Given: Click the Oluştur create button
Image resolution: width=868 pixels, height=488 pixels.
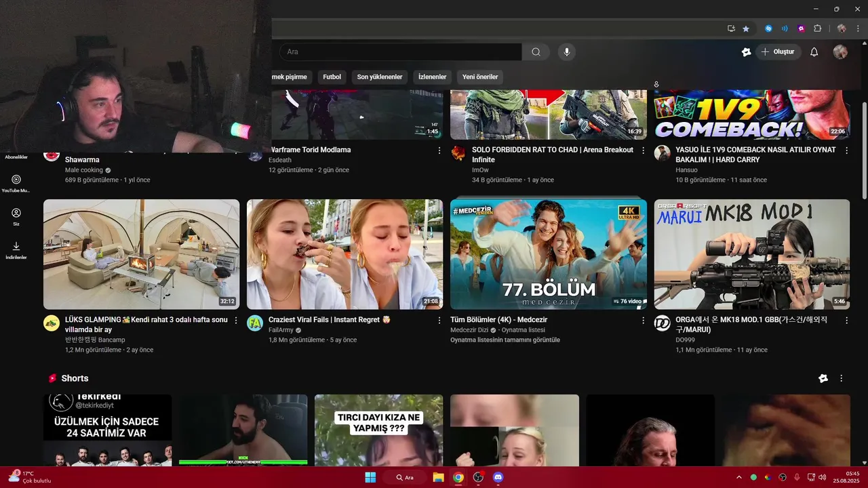Looking at the screenshot, I should 778,52.
